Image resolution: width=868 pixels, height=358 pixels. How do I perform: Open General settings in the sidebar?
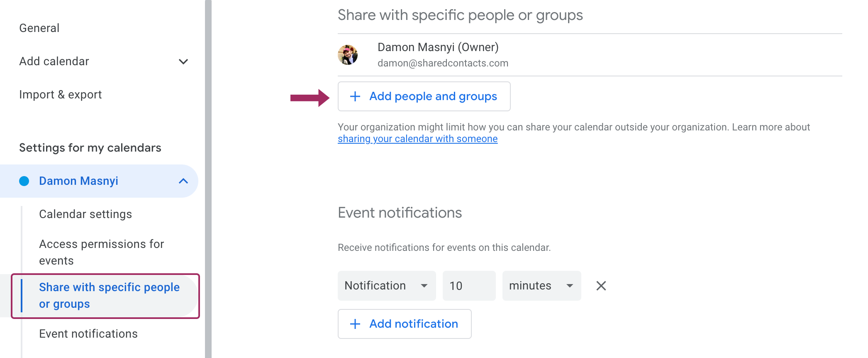click(x=39, y=28)
